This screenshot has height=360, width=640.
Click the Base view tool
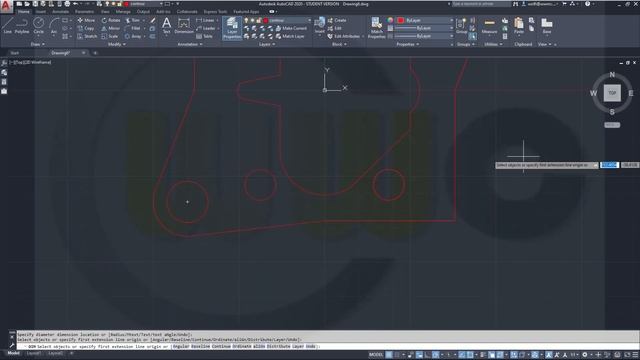[x=547, y=26]
